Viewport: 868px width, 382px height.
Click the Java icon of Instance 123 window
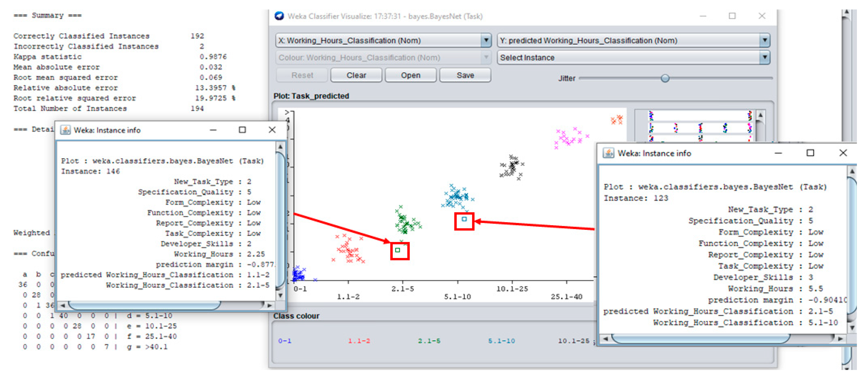pyautogui.click(x=608, y=153)
